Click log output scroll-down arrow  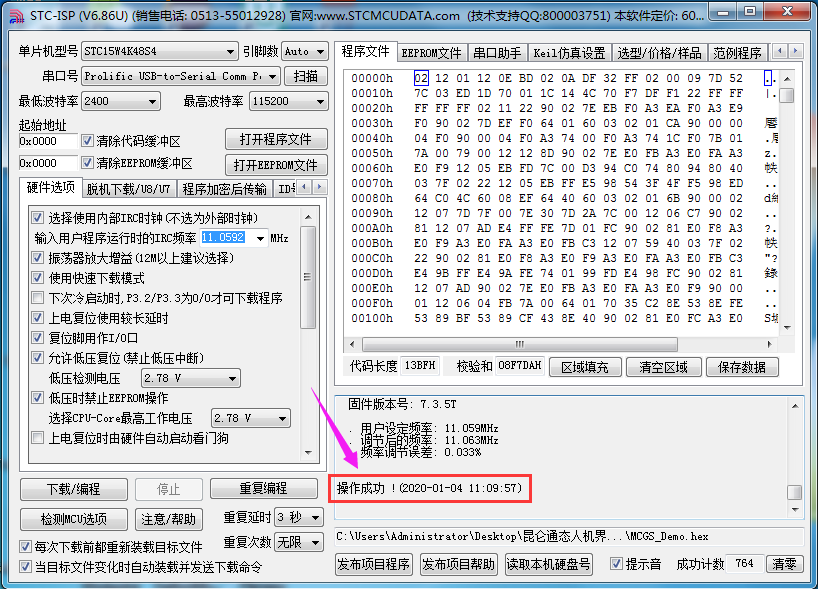pyautogui.click(x=795, y=509)
